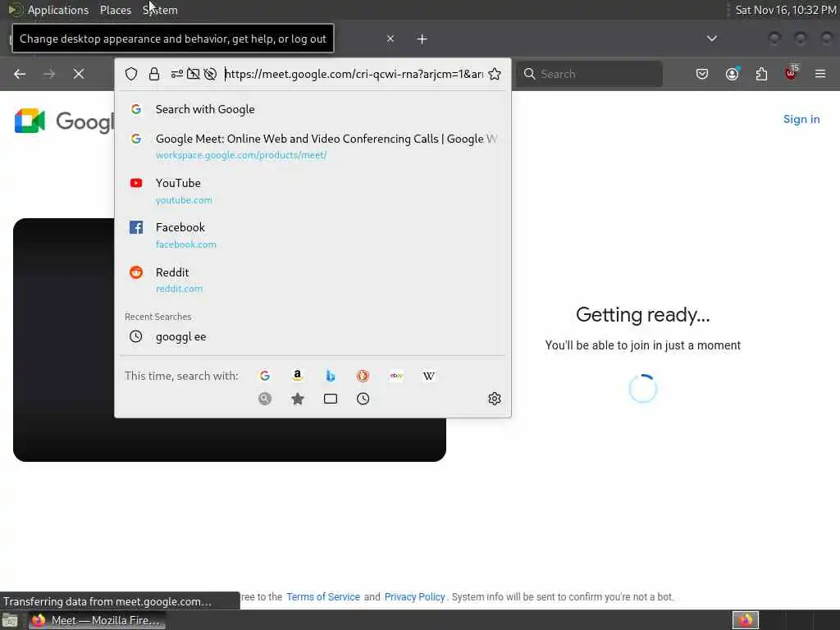840x630 pixels.
Task: Click the Firefox workspace switcher thumbnail
Action: click(745, 620)
